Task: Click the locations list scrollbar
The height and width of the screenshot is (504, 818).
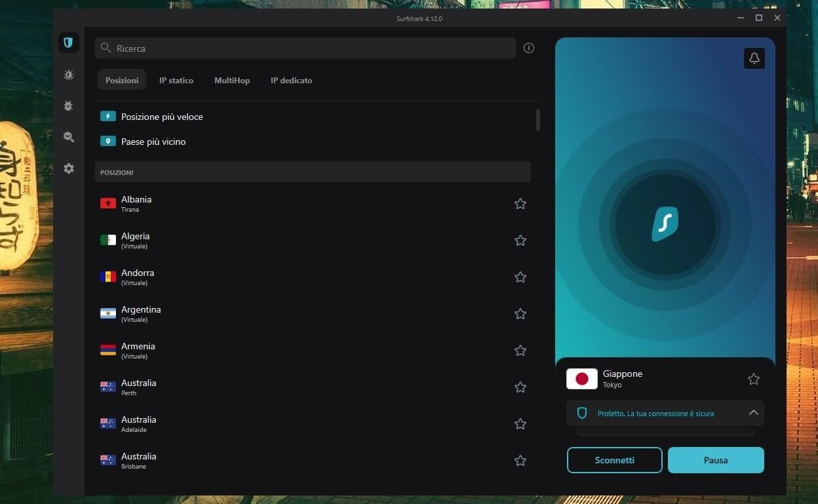Action: coord(538,120)
